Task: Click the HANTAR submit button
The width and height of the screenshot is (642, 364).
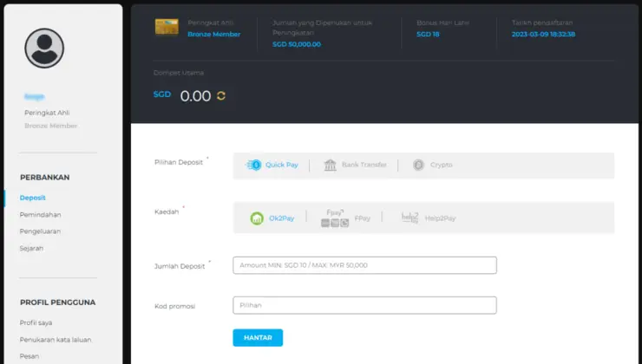Action: pos(258,338)
